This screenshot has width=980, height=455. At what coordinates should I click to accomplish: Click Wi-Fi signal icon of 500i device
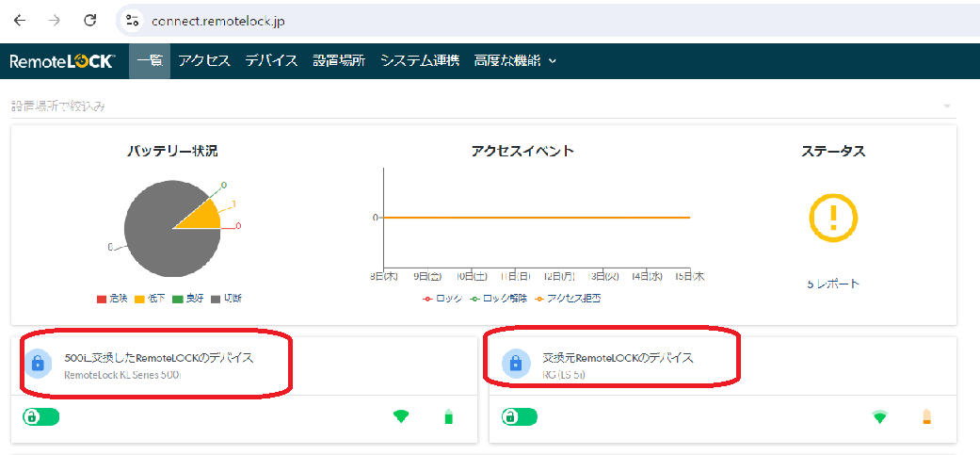(401, 416)
